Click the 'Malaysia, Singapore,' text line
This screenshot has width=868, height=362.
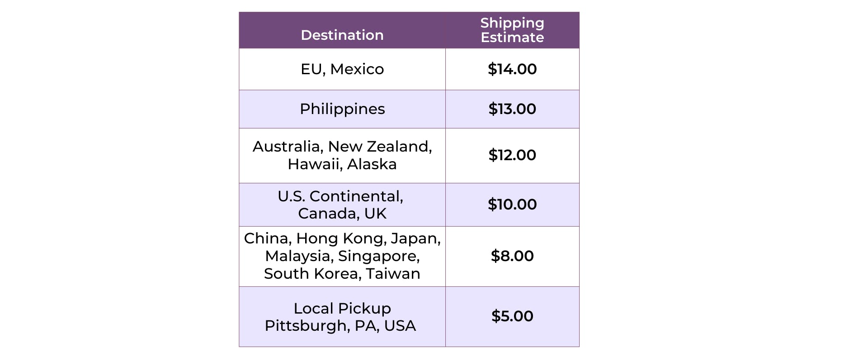pyautogui.click(x=342, y=256)
